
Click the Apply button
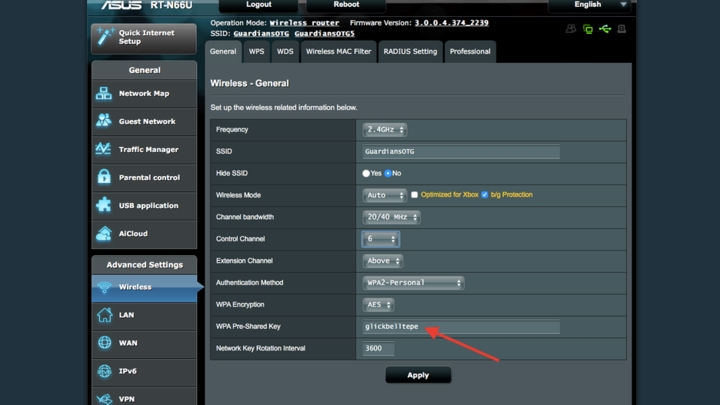coord(418,375)
